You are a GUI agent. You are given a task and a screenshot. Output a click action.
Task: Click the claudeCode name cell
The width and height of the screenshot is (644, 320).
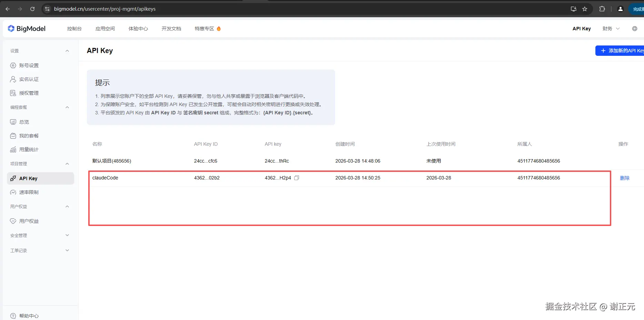pos(105,178)
